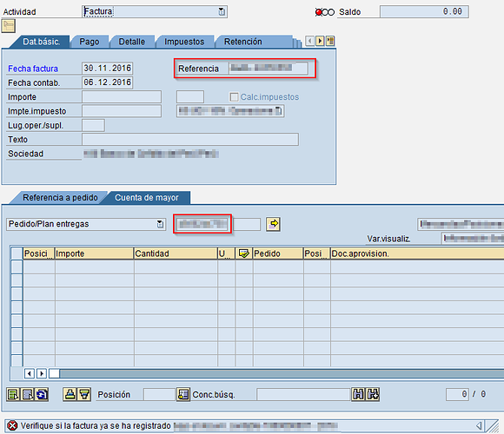Screen dimensions: 504x434
Task: Click the position lookup icon beside Posición
Action: tap(183, 394)
